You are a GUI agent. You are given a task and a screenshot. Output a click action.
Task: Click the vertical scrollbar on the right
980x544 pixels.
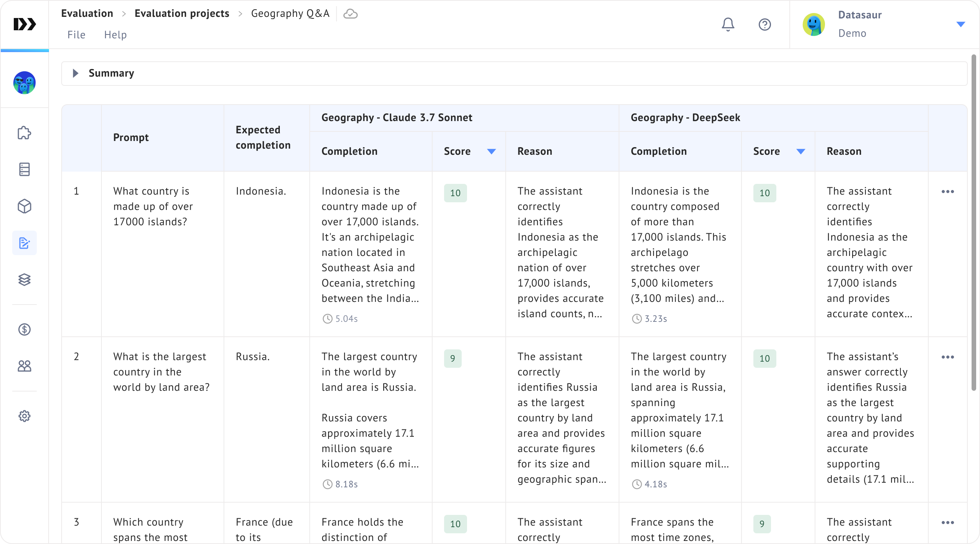pyautogui.click(x=973, y=222)
